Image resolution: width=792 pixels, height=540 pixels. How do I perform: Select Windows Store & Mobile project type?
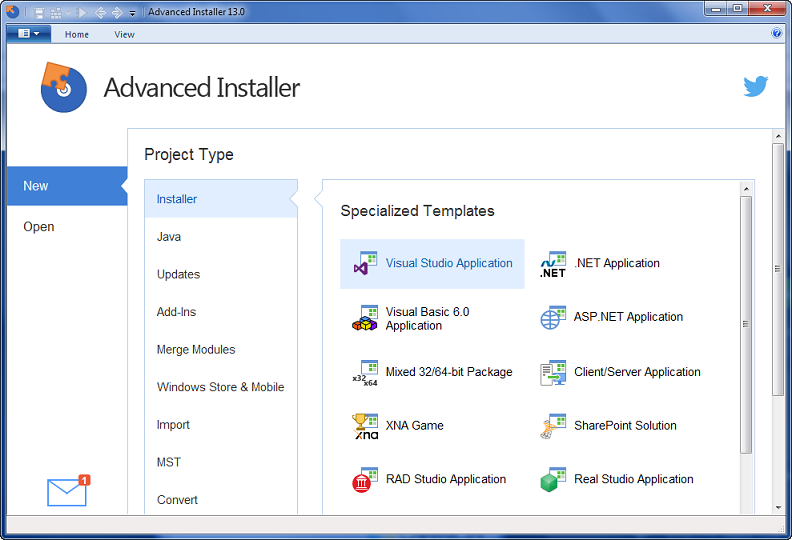coord(221,387)
